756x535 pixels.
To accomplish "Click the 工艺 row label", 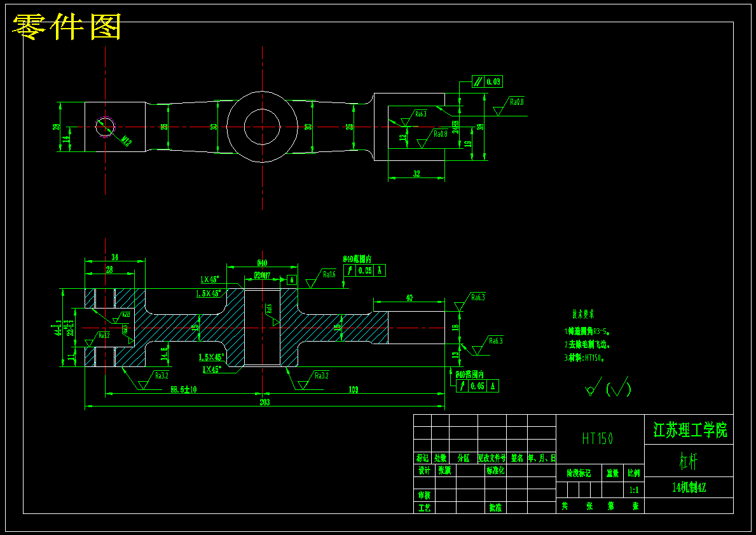I will (424, 508).
